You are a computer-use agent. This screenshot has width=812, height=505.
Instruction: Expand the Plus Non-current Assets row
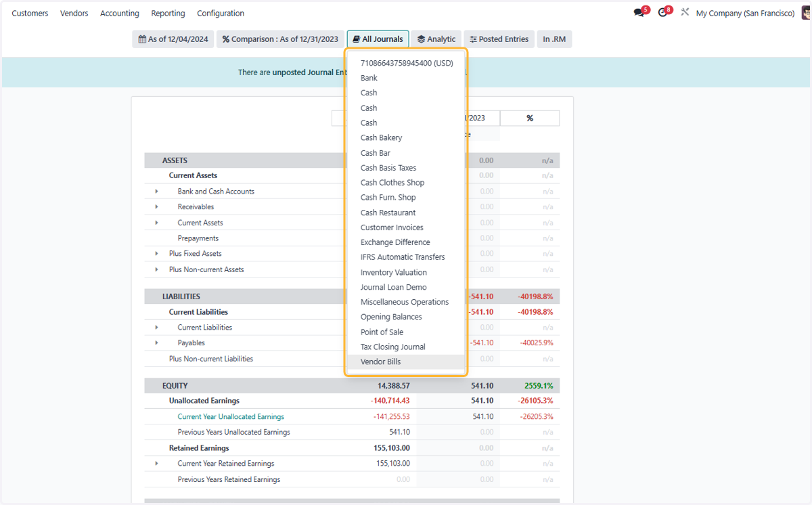(x=156, y=269)
